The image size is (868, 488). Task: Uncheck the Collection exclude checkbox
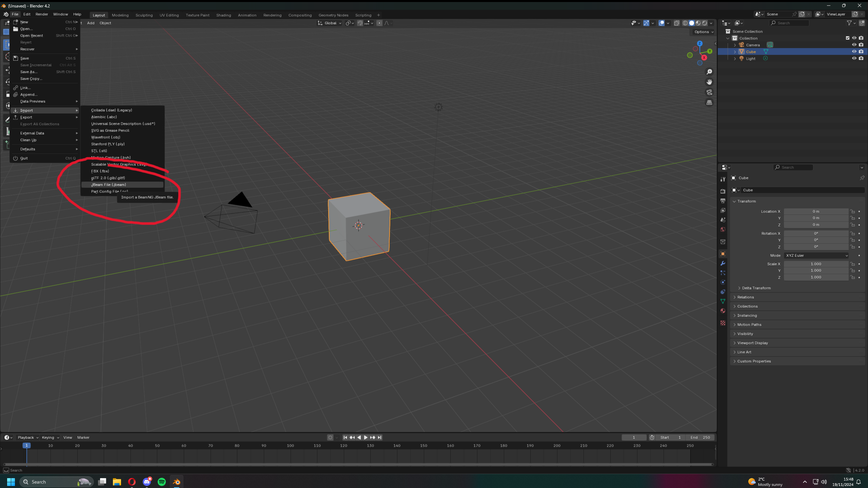point(848,38)
